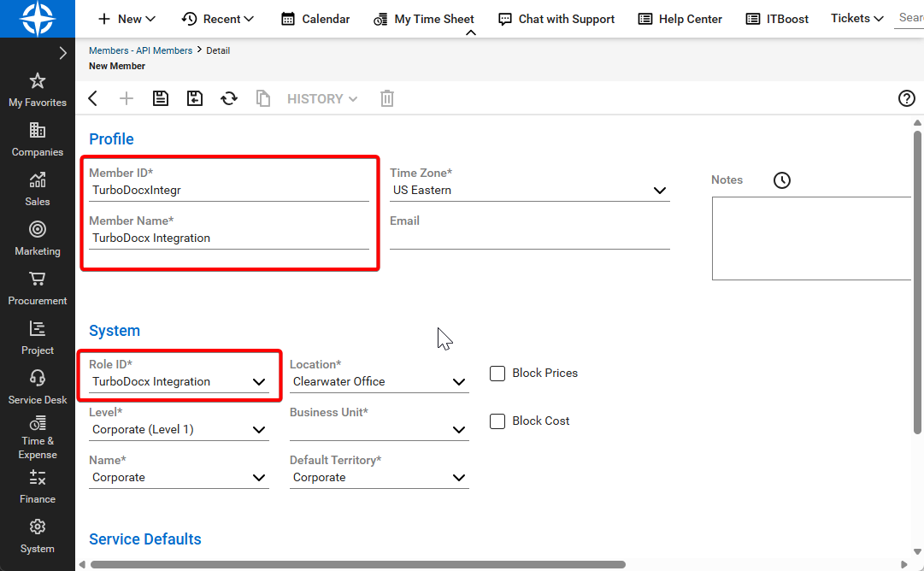Open the Business Unit dropdown
Image resolution: width=924 pixels, height=571 pixels.
click(380, 430)
